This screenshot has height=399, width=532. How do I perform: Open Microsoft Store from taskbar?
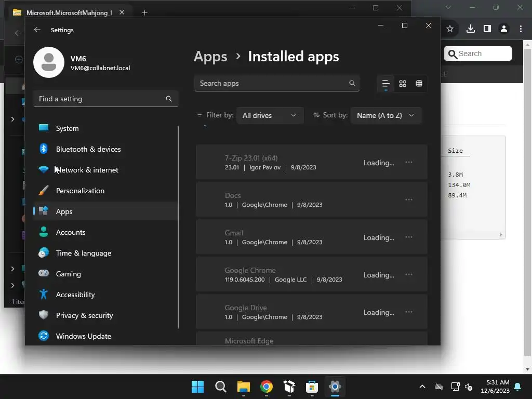coord(312,387)
